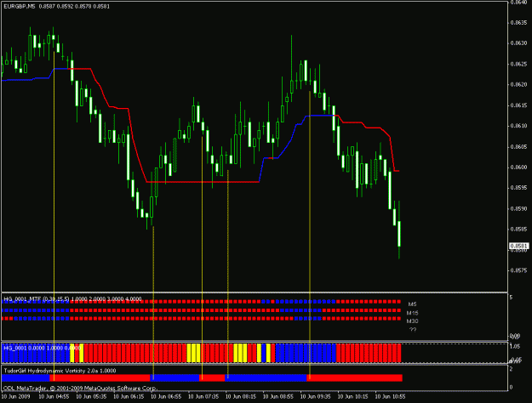Screen dimensions: 532x403
Task: Click the 0.8635 price axis label
Action: point(519,23)
